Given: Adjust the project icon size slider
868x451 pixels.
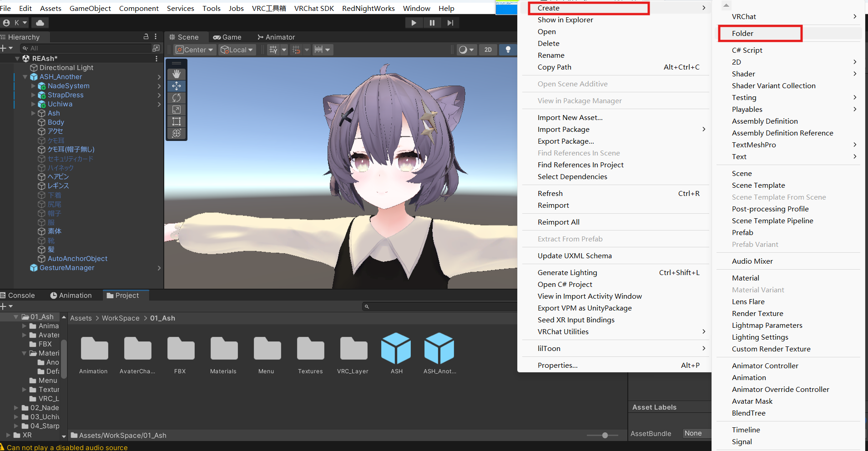Looking at the screenshot, I should [605, 435].
